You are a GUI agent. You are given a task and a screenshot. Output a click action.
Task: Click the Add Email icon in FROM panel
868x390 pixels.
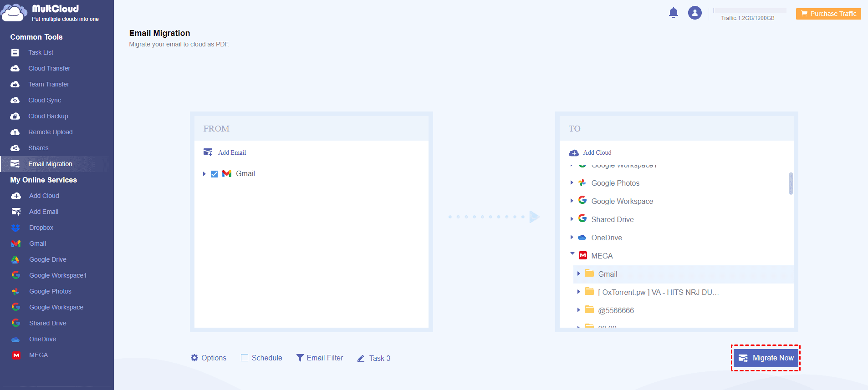point(208,152)
